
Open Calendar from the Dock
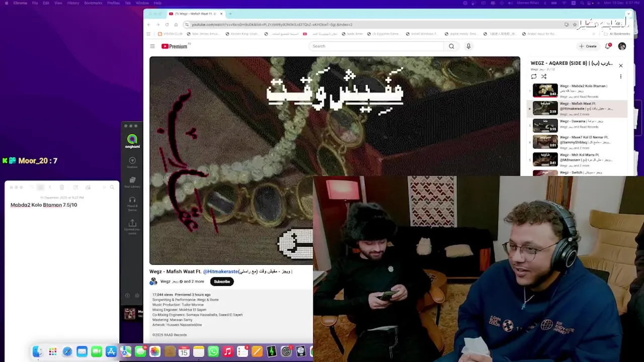click(x=184, y=351)
